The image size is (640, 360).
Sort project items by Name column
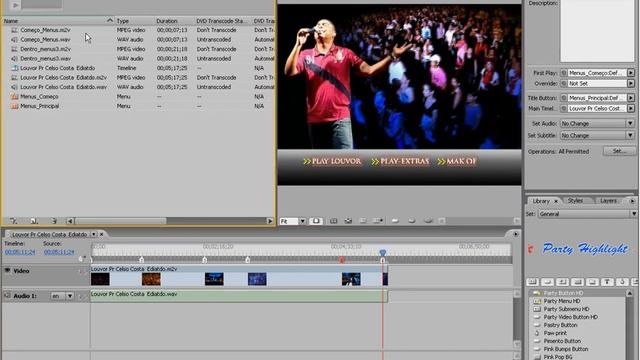tap(58, 20)
